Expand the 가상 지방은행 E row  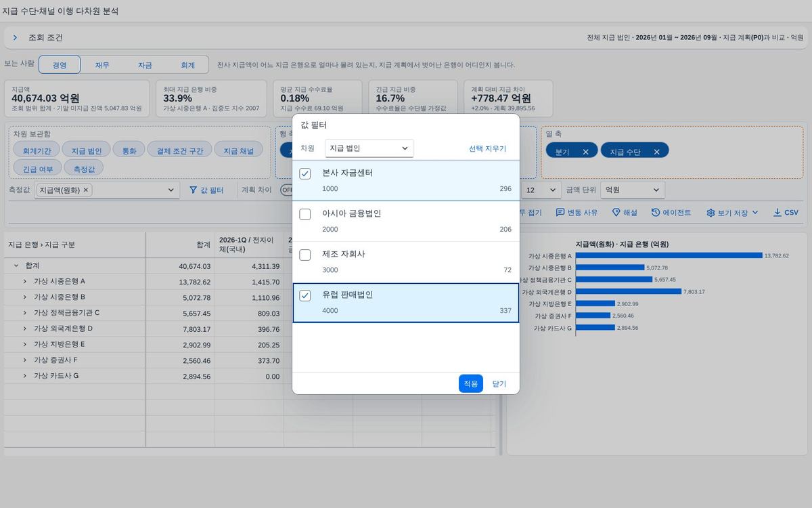pyautogui.click(x=25, y=345)
